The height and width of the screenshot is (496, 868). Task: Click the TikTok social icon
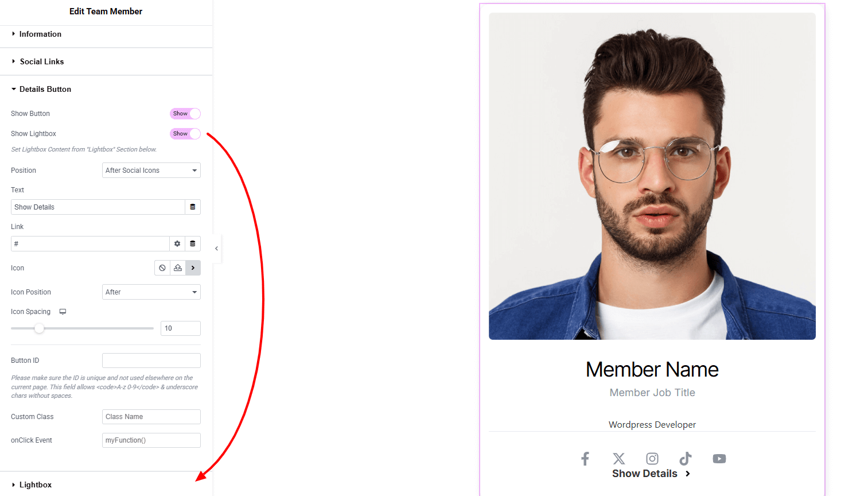pyautogui.click(x=686, y=459)
